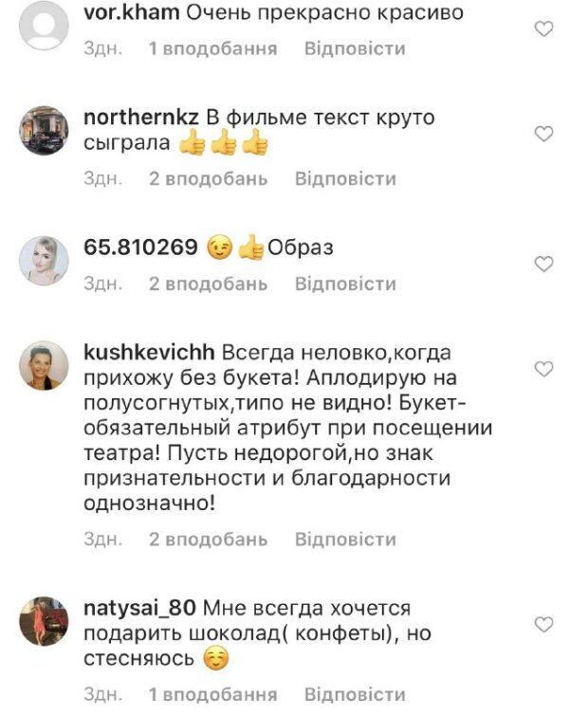View the 65.810269 avatar
This screenshot has width=588, height=716.
click(44, 260)
